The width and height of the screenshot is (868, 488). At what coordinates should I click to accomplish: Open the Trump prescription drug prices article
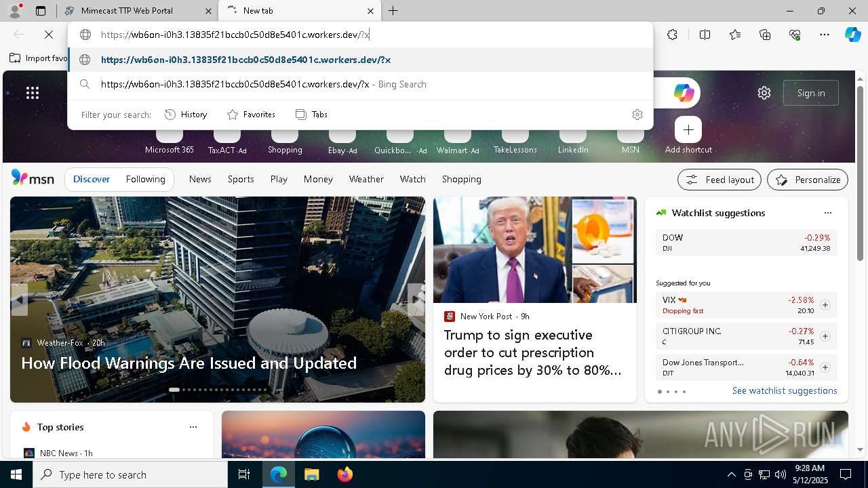tap(533, 352)
